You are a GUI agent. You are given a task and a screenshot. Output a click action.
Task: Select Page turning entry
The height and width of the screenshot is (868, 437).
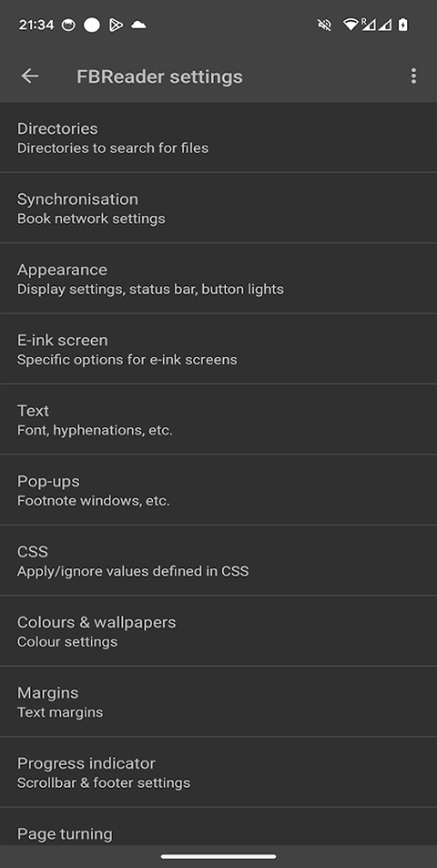[x=218, y=826]
